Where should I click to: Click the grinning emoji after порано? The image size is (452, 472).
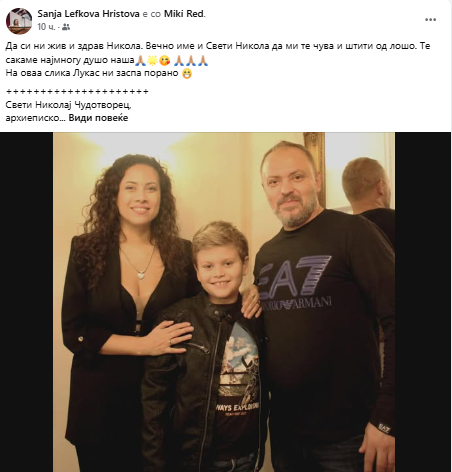187,73
